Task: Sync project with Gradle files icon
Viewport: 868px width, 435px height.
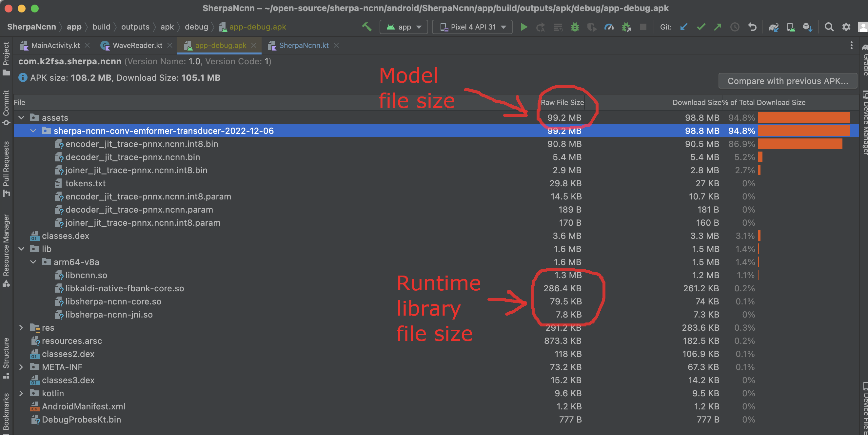Action: pos(773,27)
